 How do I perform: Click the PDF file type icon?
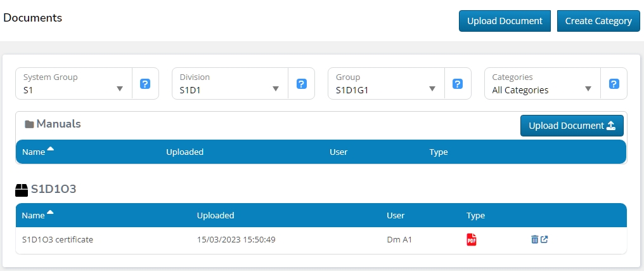pos(471,239)
